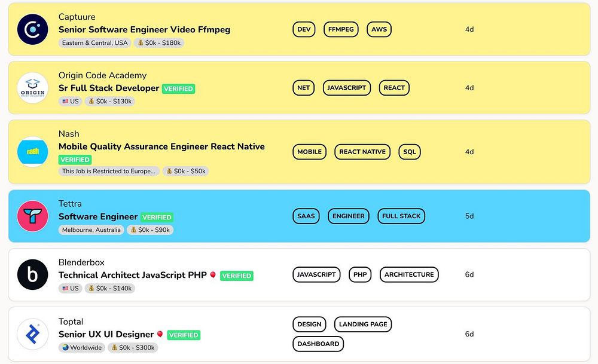Open the Origin Code Academy logo
The width and height of the screenshot is (598, 364).
click(32, 88)
